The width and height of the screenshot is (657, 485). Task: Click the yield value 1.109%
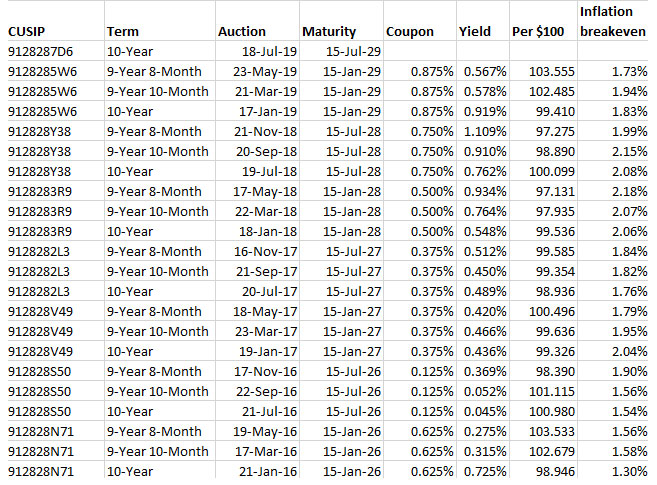[483, 132]
